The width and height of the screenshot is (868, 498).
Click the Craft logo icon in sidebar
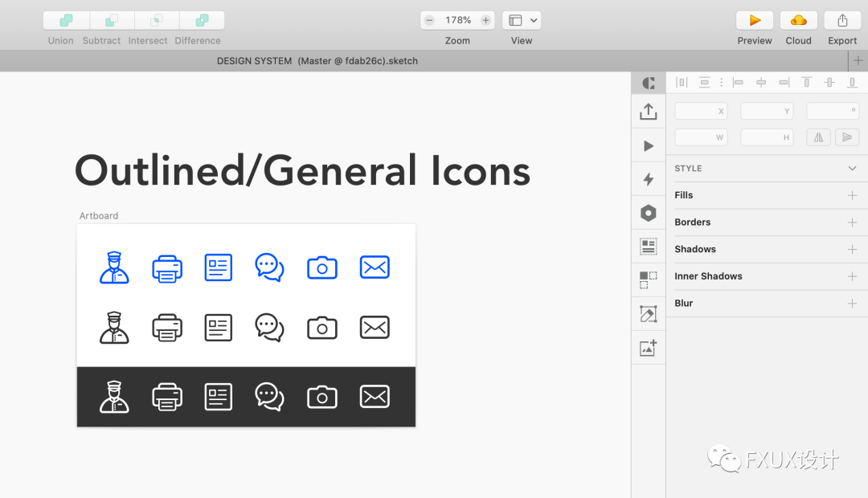tap(649, 83)
